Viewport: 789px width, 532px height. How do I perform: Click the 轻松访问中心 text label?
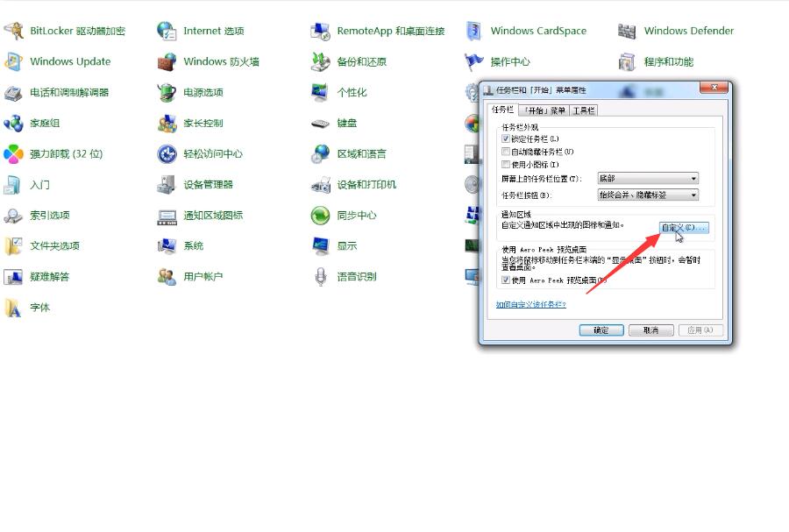(213, 154)
